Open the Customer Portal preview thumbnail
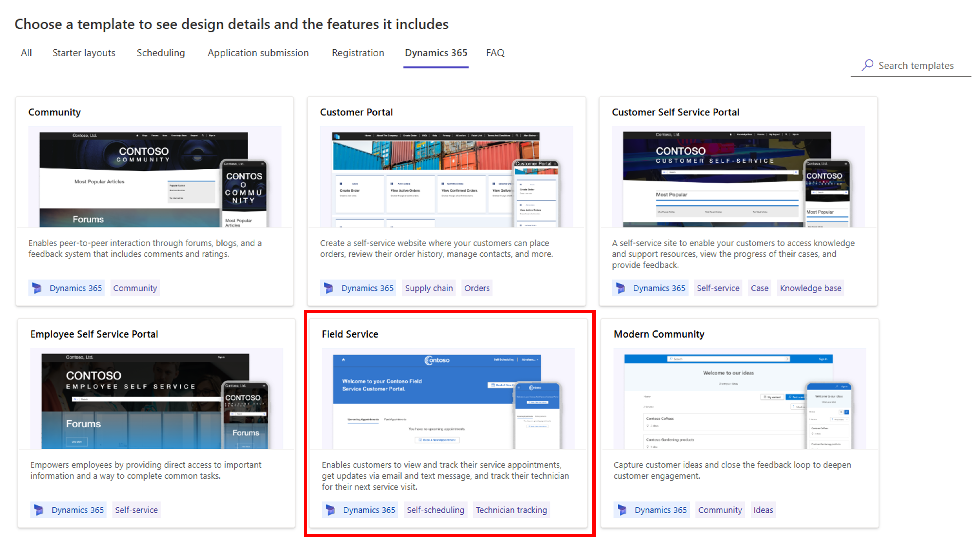The image size is (980, 552). tap(446, 177)
